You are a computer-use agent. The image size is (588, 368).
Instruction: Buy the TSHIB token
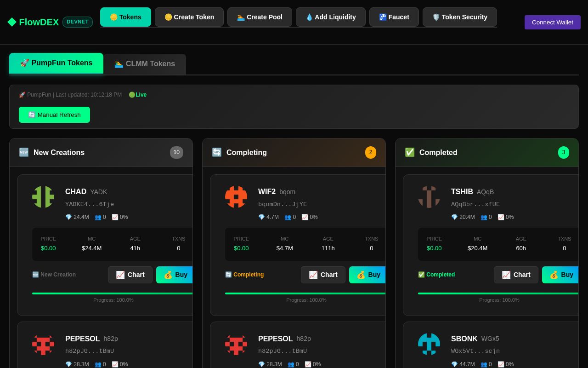coord(560,275)
